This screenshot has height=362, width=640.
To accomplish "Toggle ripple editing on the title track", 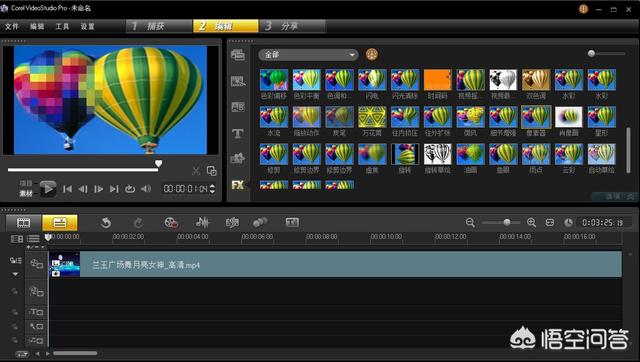I will tap(14, 312).
